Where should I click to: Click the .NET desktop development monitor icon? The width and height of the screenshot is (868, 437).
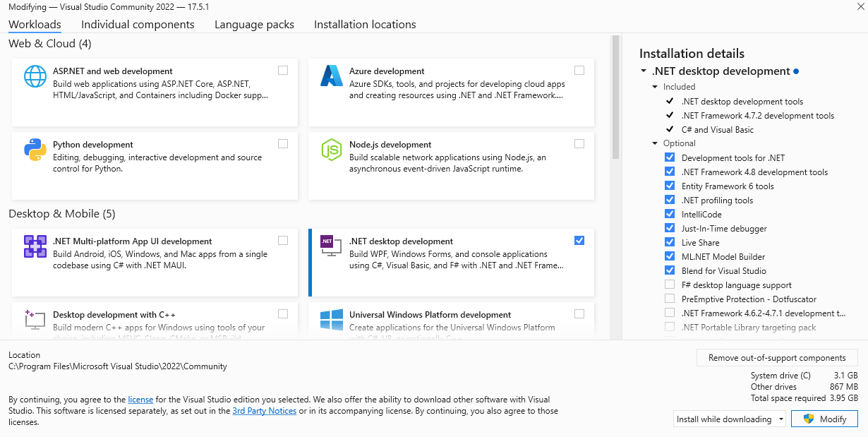tap(332, 246)
